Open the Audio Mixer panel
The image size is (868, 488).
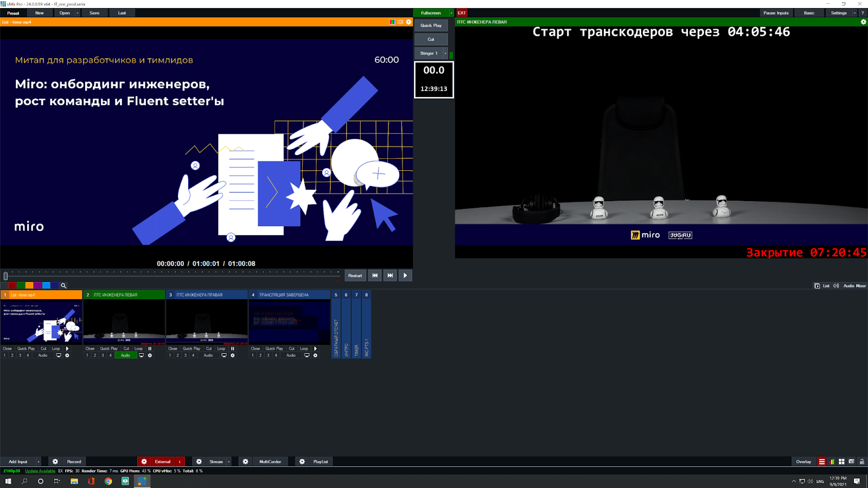pos(850,286)
